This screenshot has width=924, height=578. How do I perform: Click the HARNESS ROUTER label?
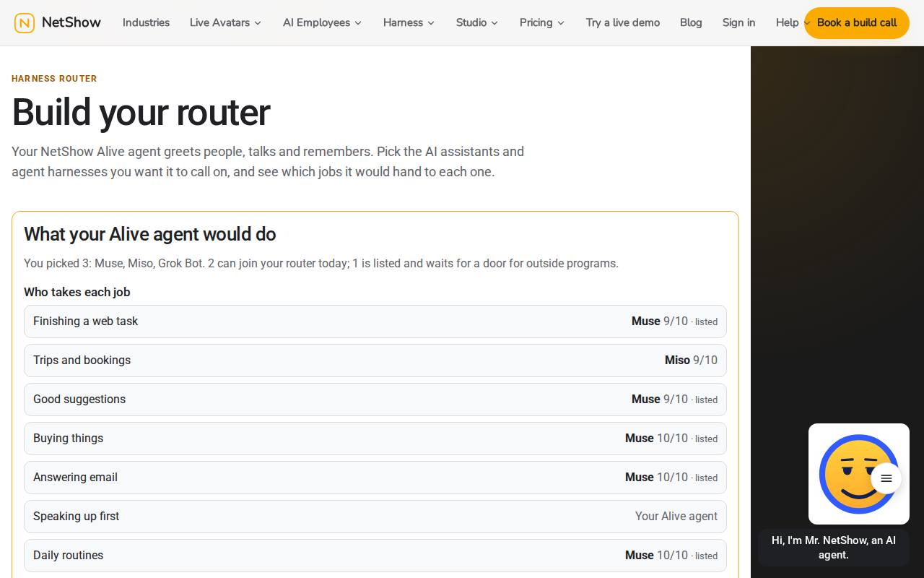pos(54,78)
